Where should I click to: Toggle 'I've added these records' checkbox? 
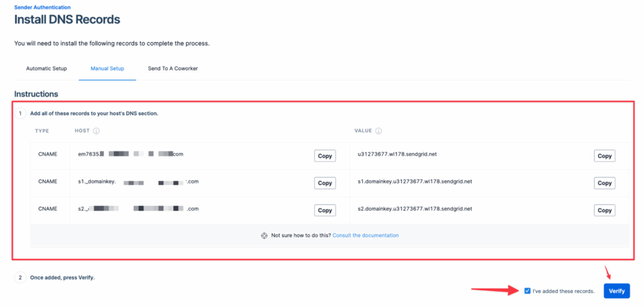[527, 291]
